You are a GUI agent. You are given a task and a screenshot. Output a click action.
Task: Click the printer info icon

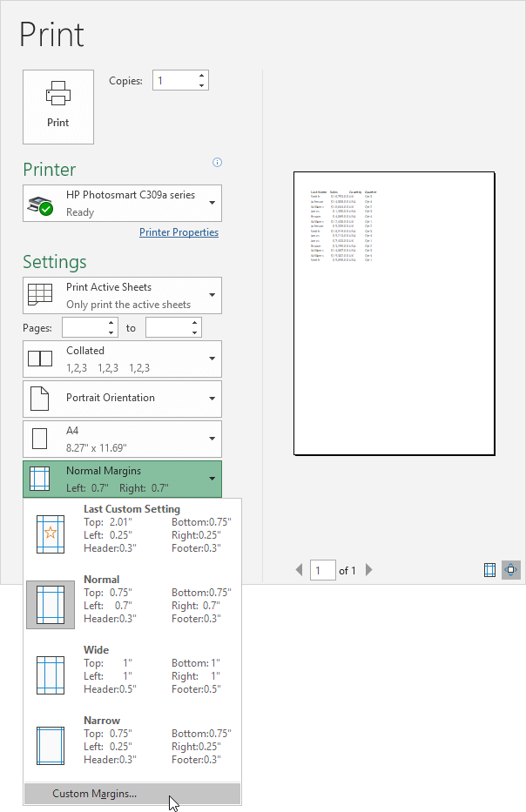[x=218, y=162]
